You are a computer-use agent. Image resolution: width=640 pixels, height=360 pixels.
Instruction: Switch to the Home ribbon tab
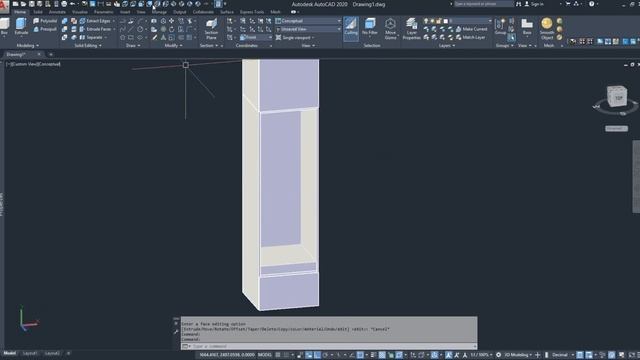(x=20, y=12)
